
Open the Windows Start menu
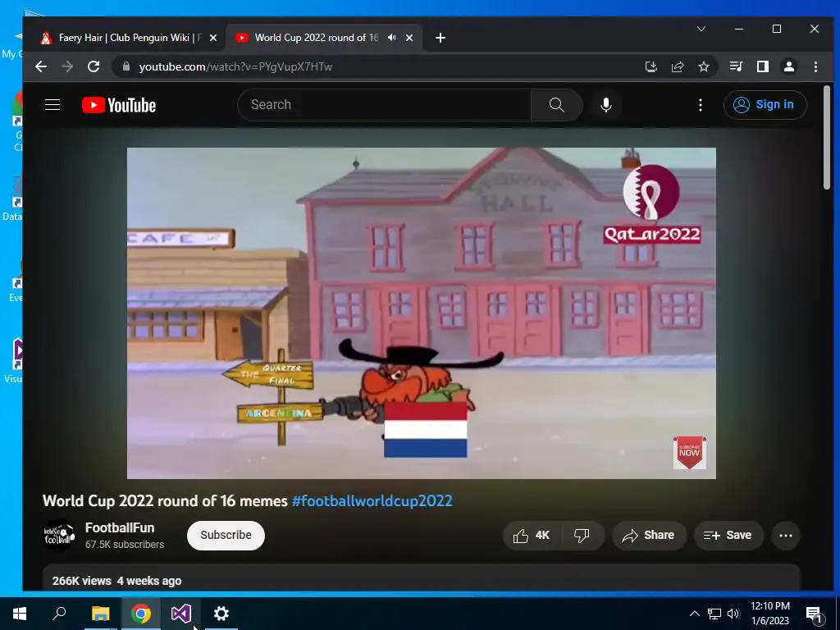pyautogui.click(x=20, y=614)
